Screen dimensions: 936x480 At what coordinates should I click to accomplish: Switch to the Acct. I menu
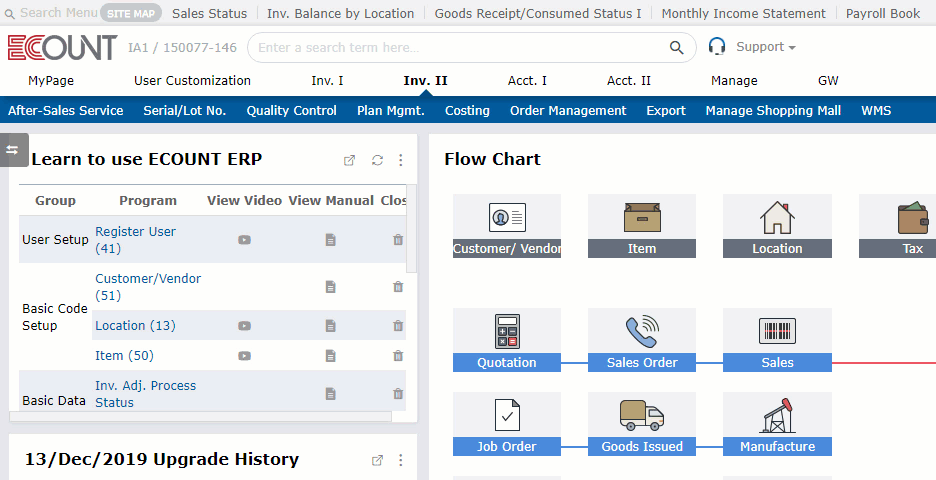pyautogui.click(x=527, y=81)
